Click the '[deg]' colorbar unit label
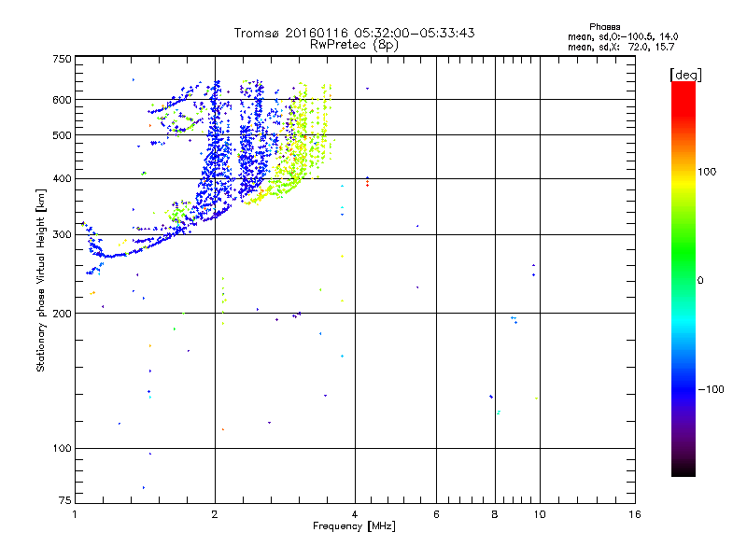The image size is (747, 560). (x=685, y=75)
